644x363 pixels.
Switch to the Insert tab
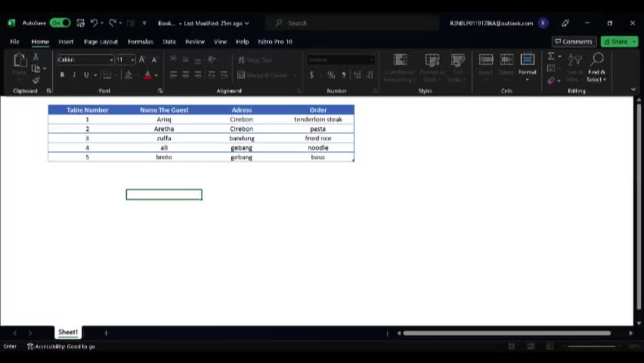tap(66, 41)
